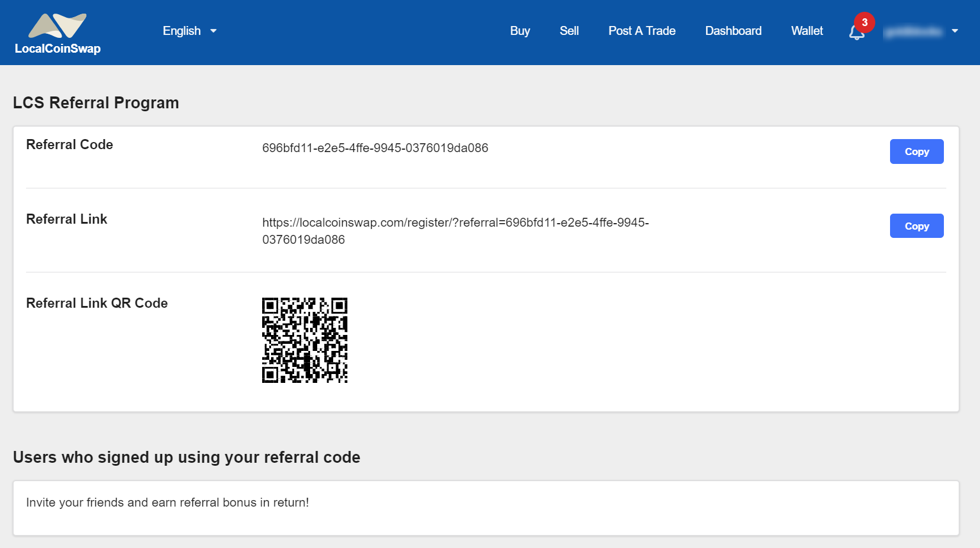This screenshot has height=548, width=980.
Task: Select the localcoinswap.com register referral URL
Action: click(456, 231)
